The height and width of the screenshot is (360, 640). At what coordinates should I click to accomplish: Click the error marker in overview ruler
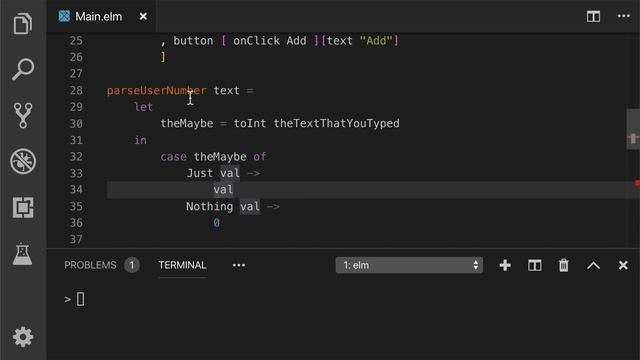click(x=637, y=183)
